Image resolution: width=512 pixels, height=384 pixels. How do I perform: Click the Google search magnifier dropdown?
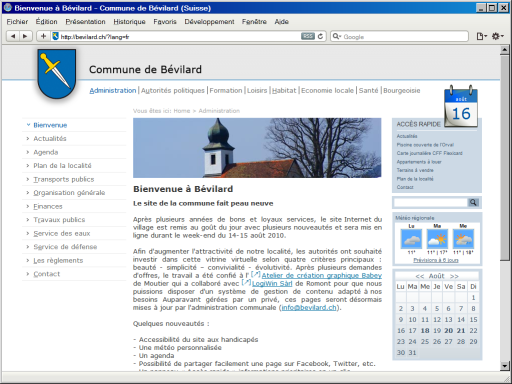point(337,36)
